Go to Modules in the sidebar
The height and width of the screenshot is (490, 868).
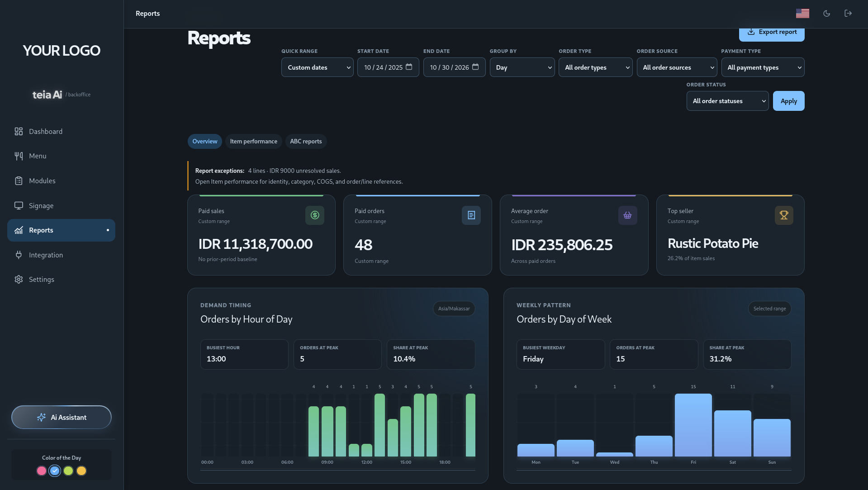coord(61,181)
